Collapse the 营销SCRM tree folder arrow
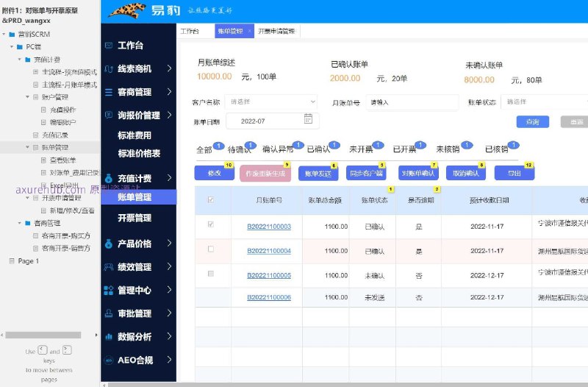The height and width of the screenshot is (387, 588). (4, 34)
